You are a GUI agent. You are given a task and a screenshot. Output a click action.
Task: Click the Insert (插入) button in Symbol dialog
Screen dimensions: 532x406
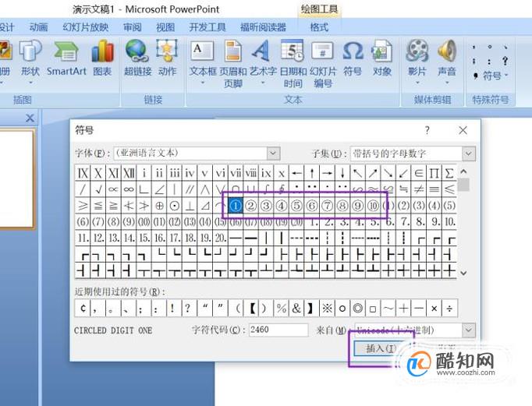pos(380,348)
